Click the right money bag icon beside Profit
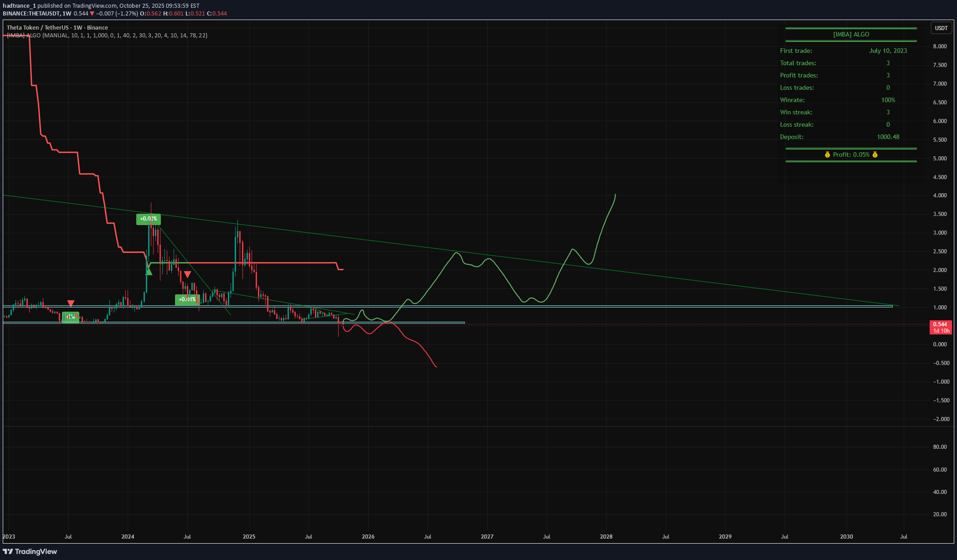The width and height of the screenshot is (957, 560). 875,155
